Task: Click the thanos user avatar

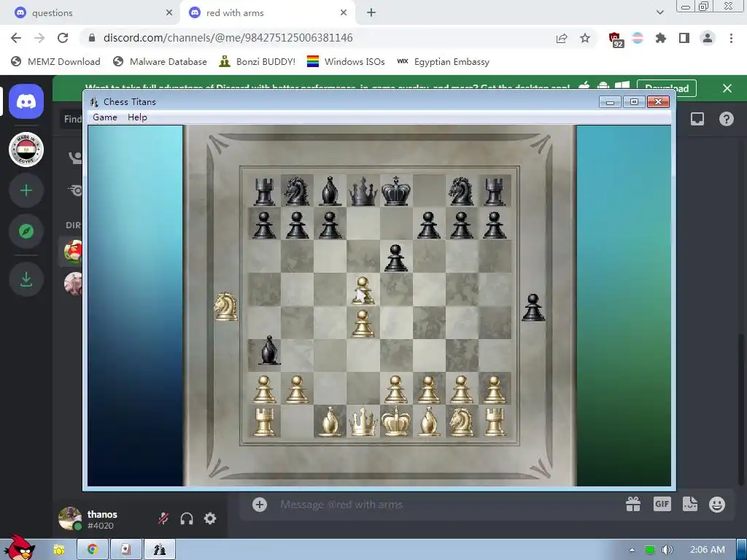Action: (x=69, y=518)
